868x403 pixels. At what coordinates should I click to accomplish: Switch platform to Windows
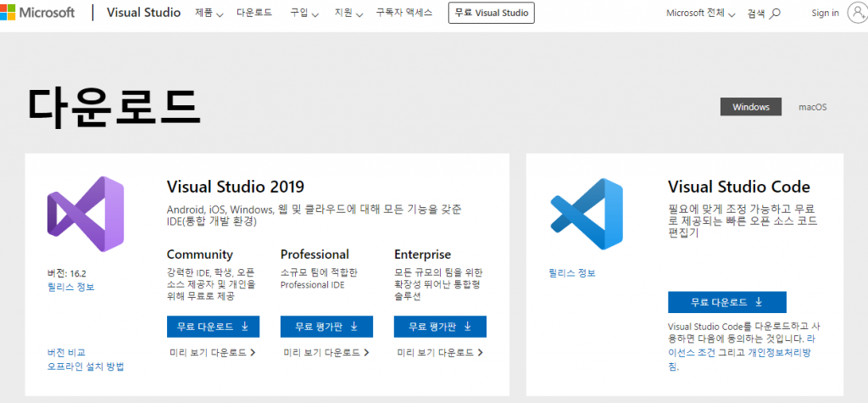point(750,107)
